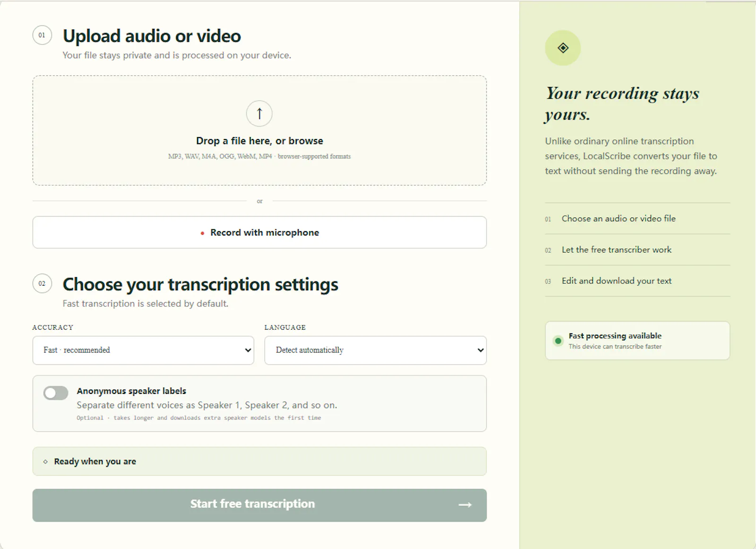
Task: Click Record with microphone button
Action: coord(259,232)
